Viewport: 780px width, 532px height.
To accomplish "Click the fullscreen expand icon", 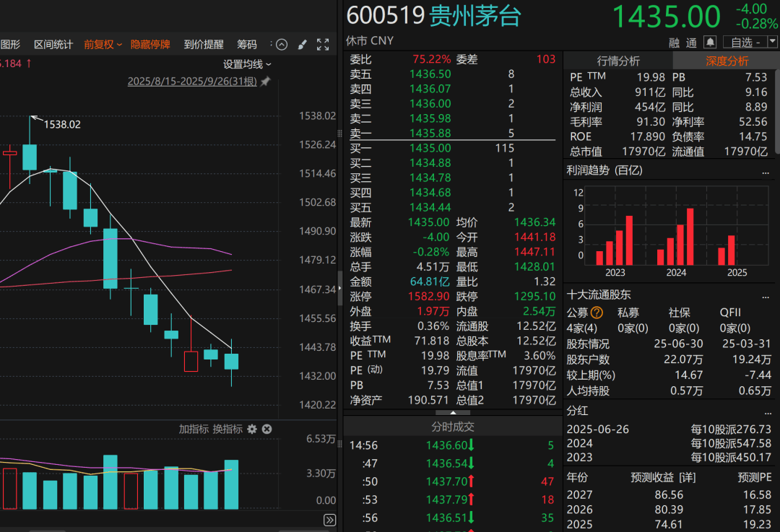I will [x=322, y=44].
